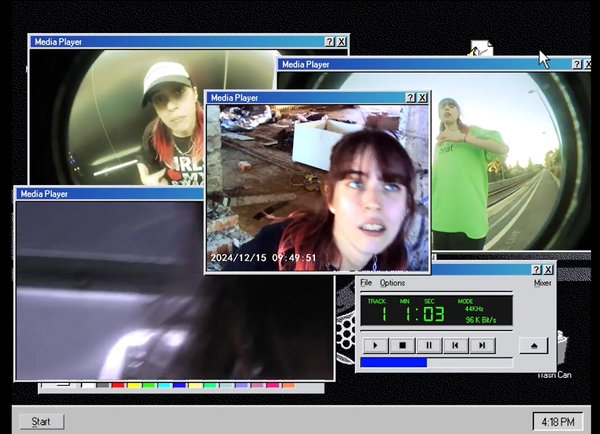Choose the dark blue swatch in the palette
Screen dimensions: 600x434
(x=179, y=385)
